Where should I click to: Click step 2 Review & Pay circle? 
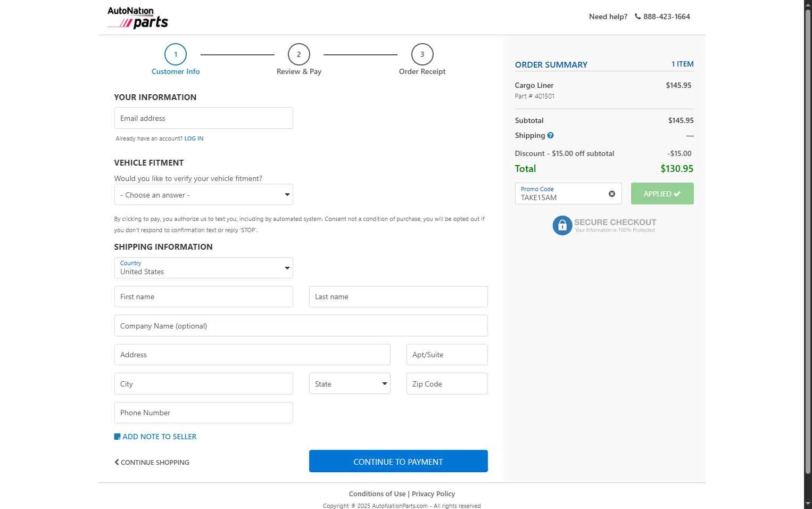tap(299, 54)
